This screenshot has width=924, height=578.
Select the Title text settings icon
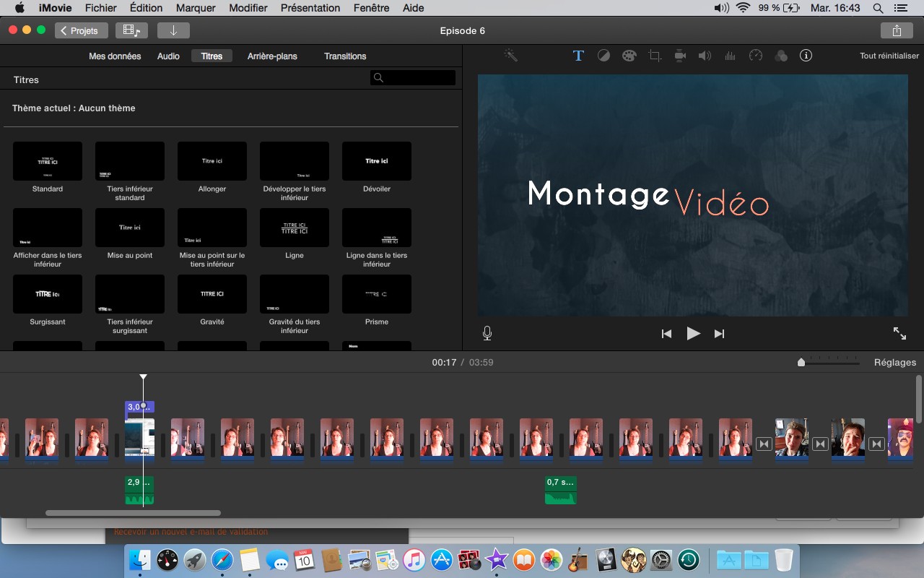pyautogui.click(x=578, y=56)
